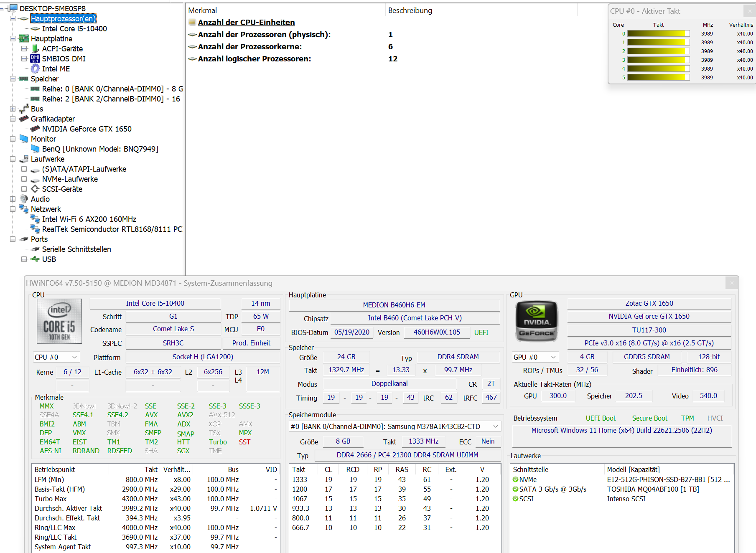
Task: Click the Hauptplatine motherboard icon
Action: pos(24,38)
